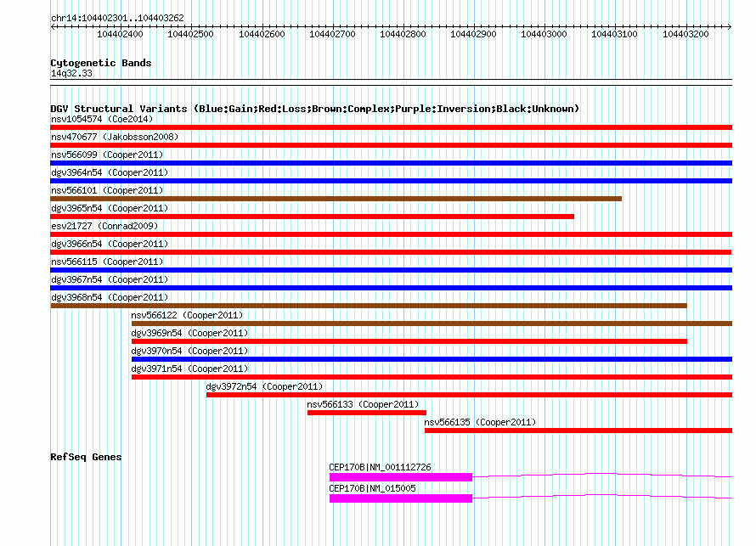Screen dimensions: 756x546
Task: Click the 104402900 ruler coordinate
Action: 473,34
